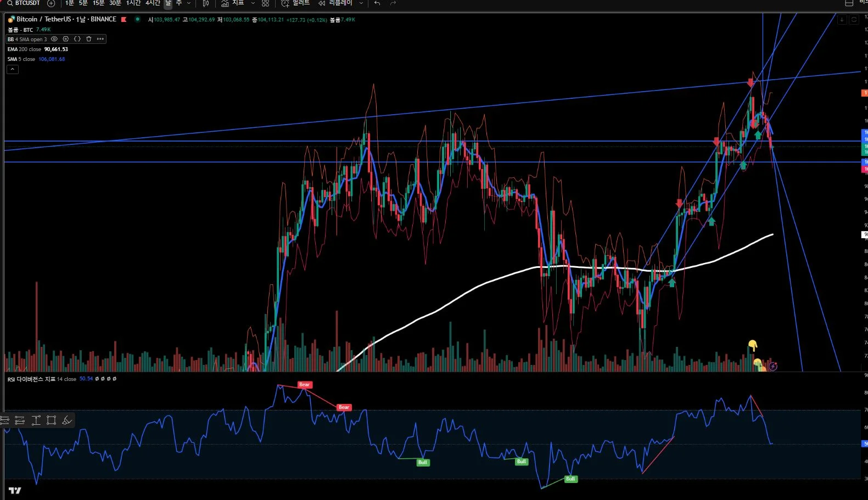Viewport: 868px width, 500px height.
Task: Start bar replay with 리플레이
Action: click(335, 3)
